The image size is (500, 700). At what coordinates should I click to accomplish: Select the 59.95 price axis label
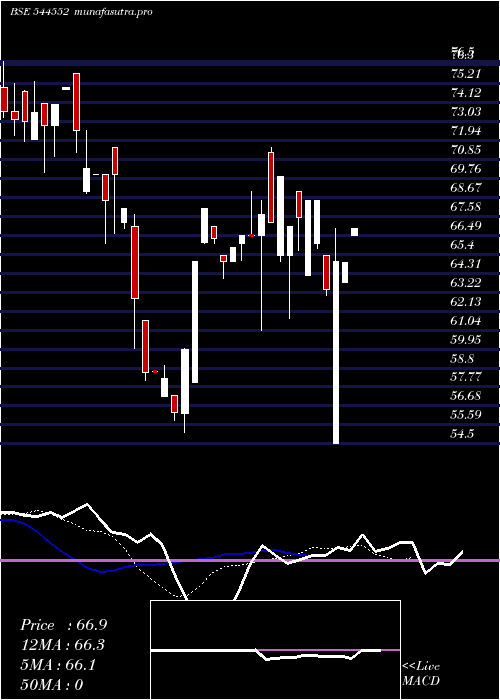point(467,340)
